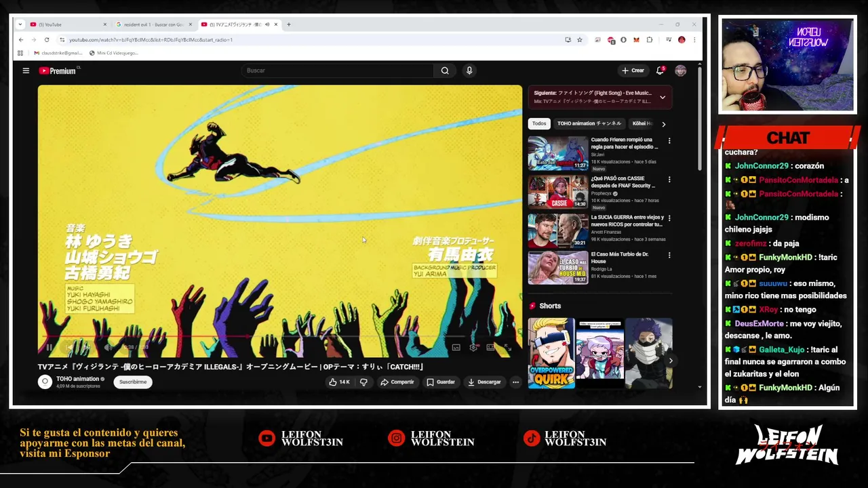
Task: Show more filter chips with right arrow
Action: [663, 124]
